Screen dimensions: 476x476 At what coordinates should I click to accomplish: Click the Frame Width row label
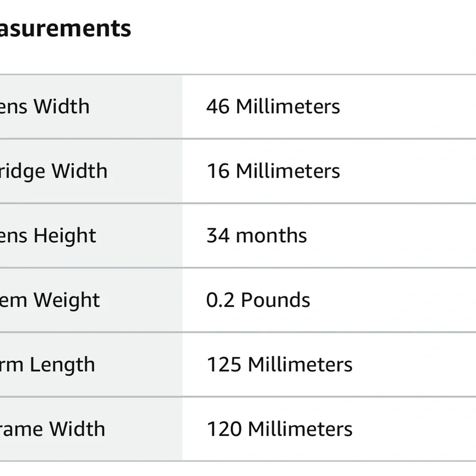coord(52,429)
